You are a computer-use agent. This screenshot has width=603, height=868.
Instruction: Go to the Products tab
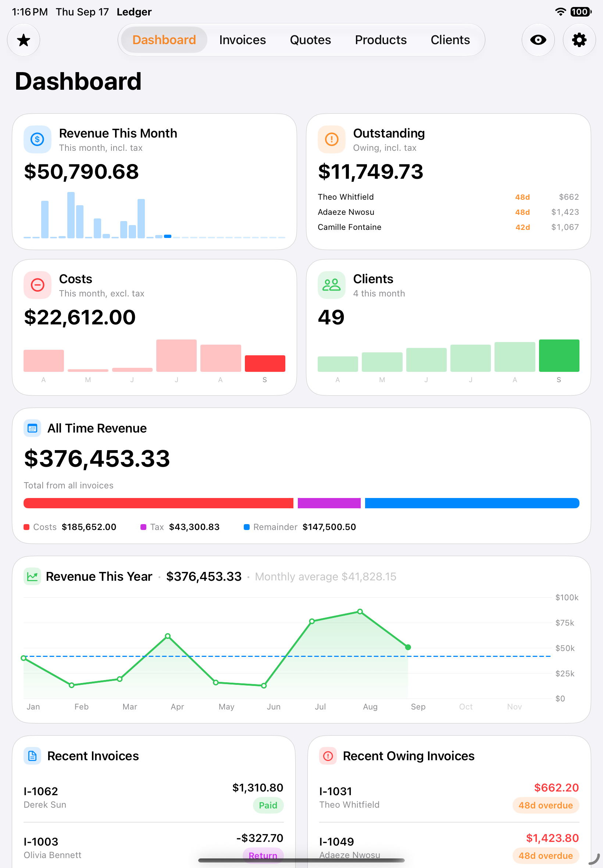[381, 40]
